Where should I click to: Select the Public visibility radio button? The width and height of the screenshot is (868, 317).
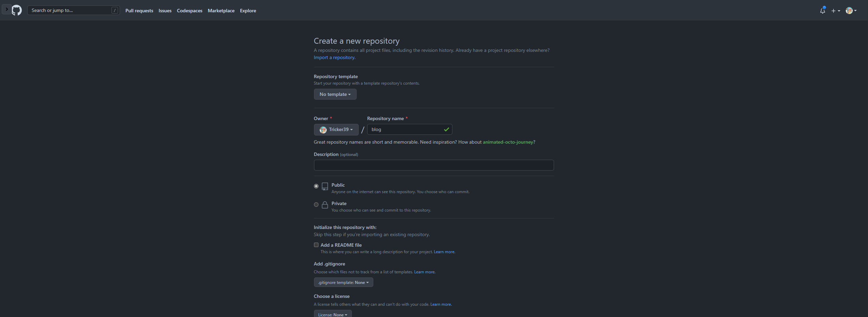(316, 186)
